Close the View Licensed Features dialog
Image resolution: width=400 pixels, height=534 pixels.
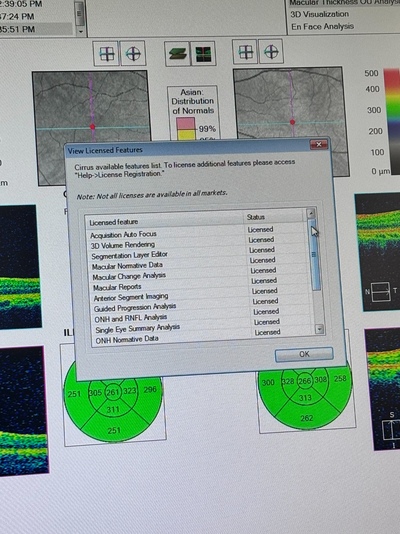[319, 145]
